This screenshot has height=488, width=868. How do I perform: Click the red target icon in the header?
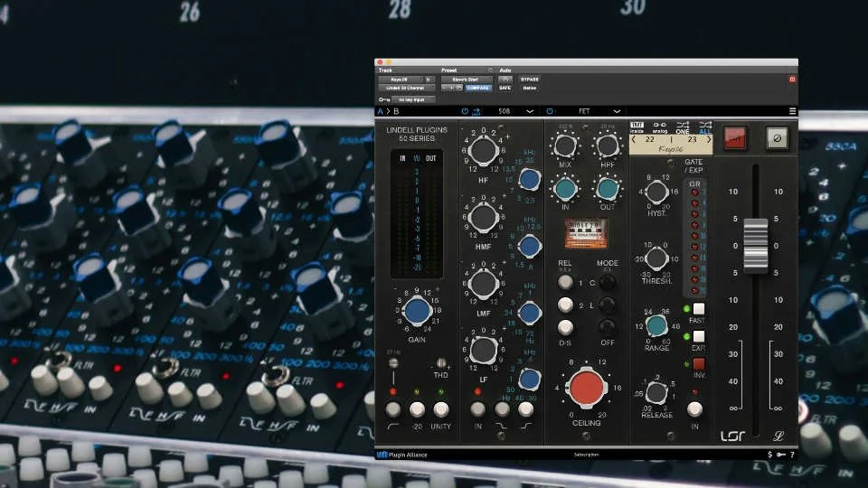792,80
